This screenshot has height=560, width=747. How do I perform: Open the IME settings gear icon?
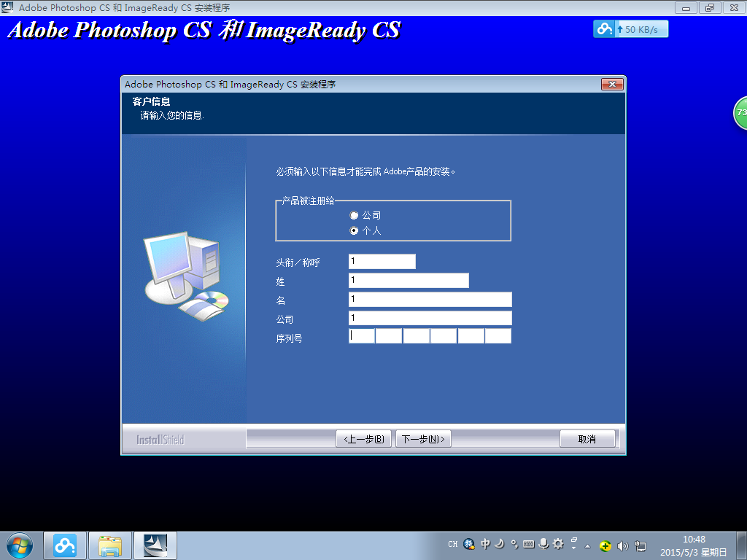(x=558, y=544)
